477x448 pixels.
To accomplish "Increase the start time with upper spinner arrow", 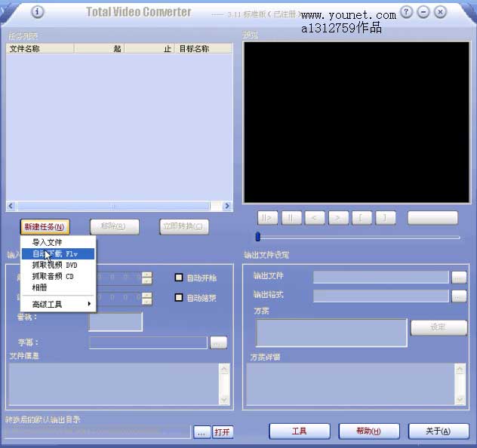I will pyautogui.click(x=147, y=275).
